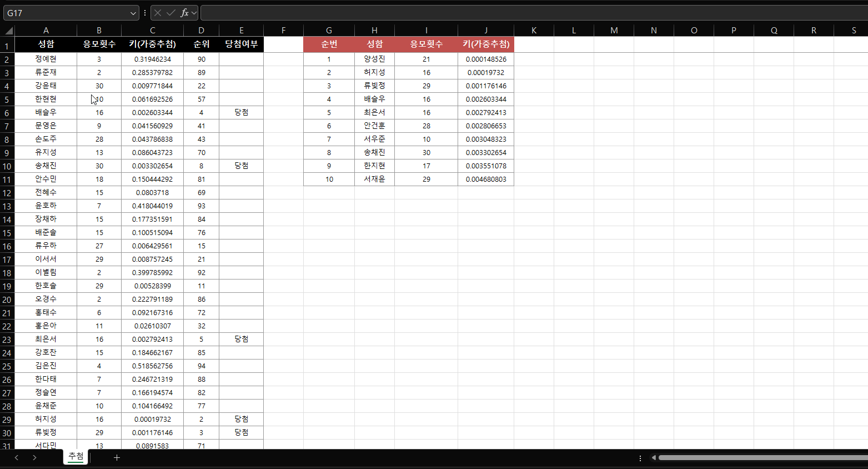This screenshot has width=868, height=469.
Task: Click the previous sheet navigation arrow
Action: 17,457
